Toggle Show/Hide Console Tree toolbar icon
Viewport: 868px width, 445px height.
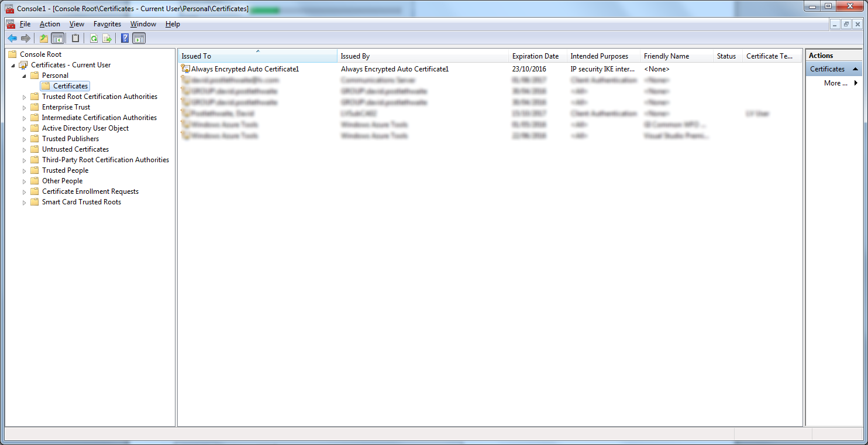click(x=58, y=39)
